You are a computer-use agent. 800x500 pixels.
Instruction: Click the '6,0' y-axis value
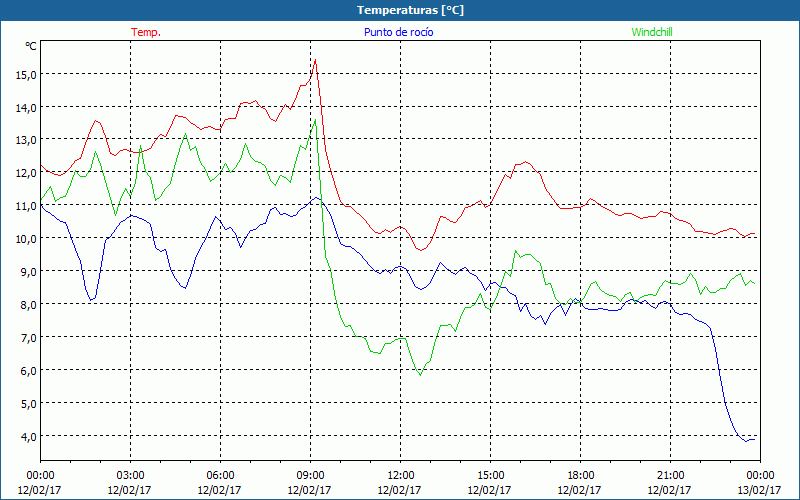[x=29, y=371]
